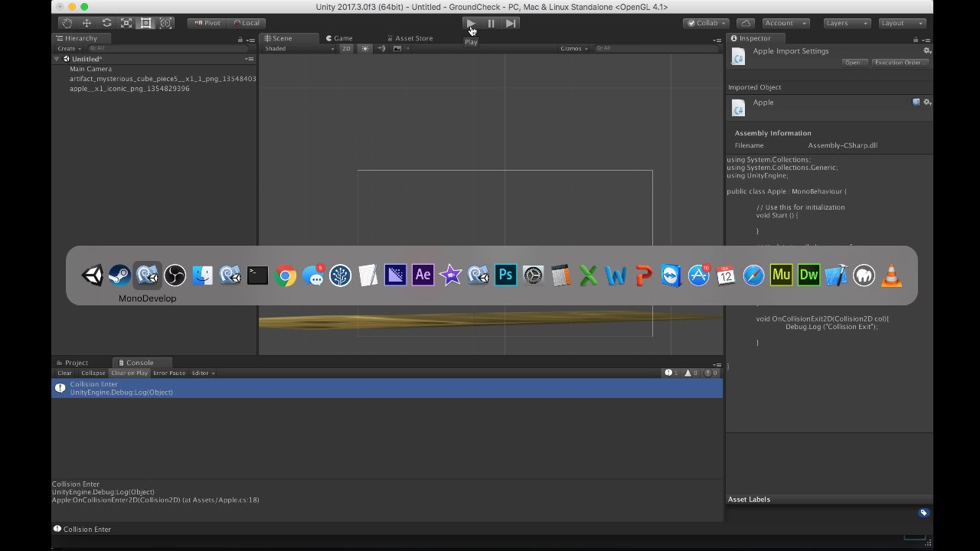Select the Hand tool in the toolbar
Image resolution: width=980 pixels, height=551 pixels.
pyautogui.click(x=67, y=23)
